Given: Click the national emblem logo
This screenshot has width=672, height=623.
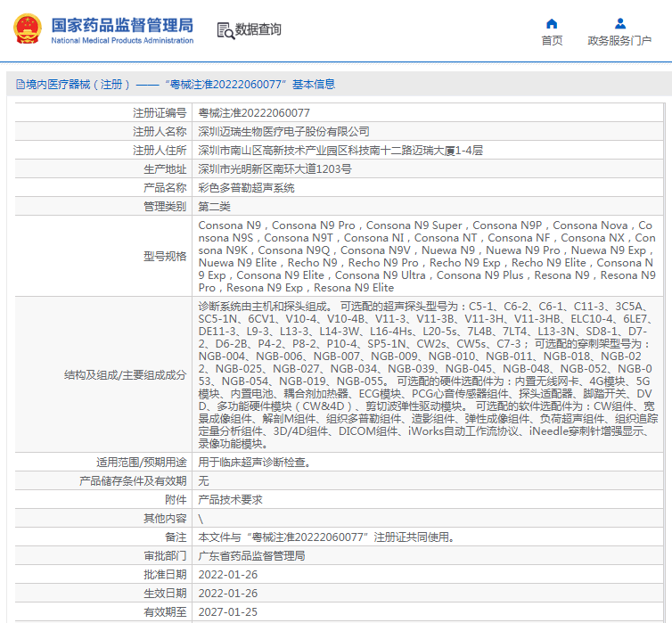Looking at the screenshot, I should pyautogui.click(x=26, y=29).
